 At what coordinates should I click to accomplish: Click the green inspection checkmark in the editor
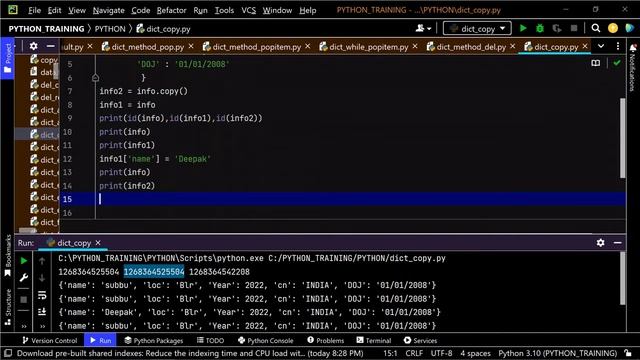[x=617, y=63]
